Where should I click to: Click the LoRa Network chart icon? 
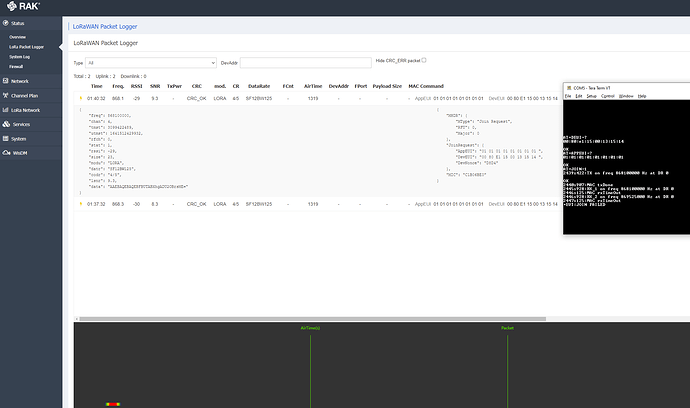[7, 109]
